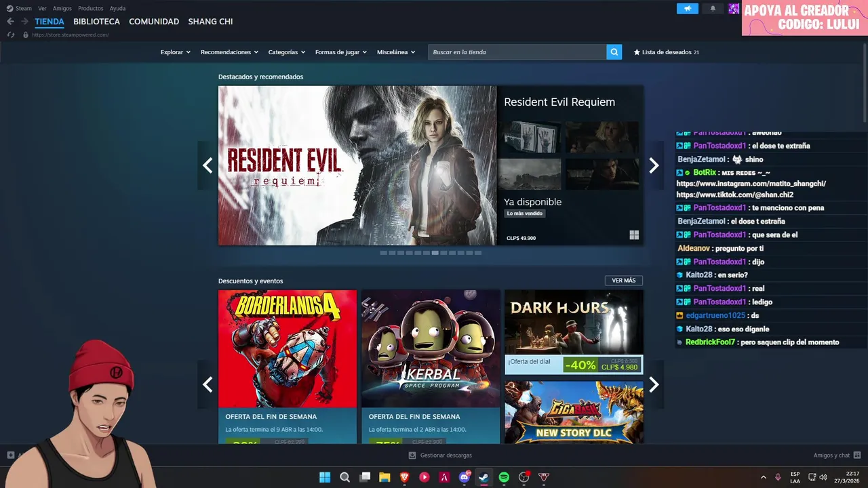The width and height of the screenshot is (868, 488).
Task: Open the SHANG CHI profile tab
Action: [210, 22]
